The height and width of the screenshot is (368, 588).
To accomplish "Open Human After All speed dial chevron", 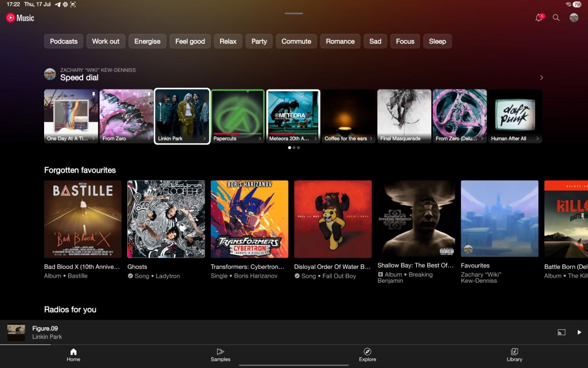I will pos(537,138).
